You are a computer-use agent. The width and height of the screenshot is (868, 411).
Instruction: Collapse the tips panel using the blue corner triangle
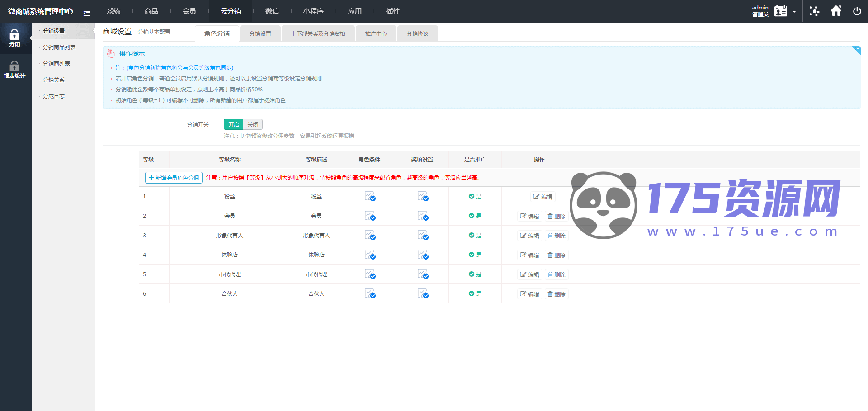(856, 50)
